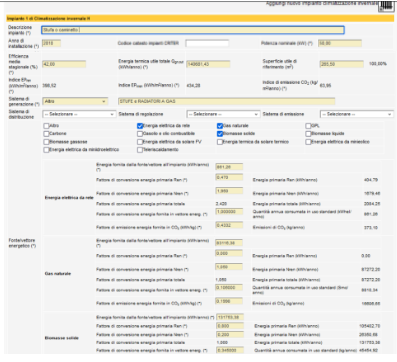Click the CO2 emission index value
Screen dimensions: 397x362
(x=325, y=86)
